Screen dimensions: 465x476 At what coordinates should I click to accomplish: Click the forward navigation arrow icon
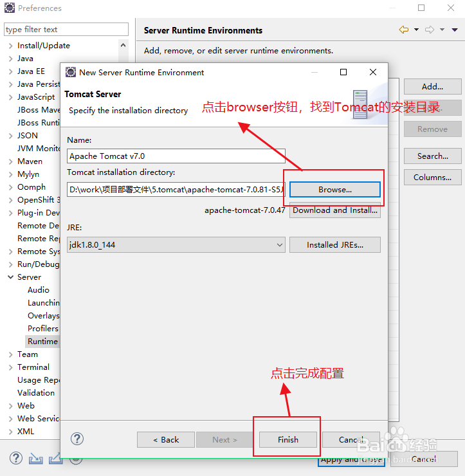tap(430, 30)
